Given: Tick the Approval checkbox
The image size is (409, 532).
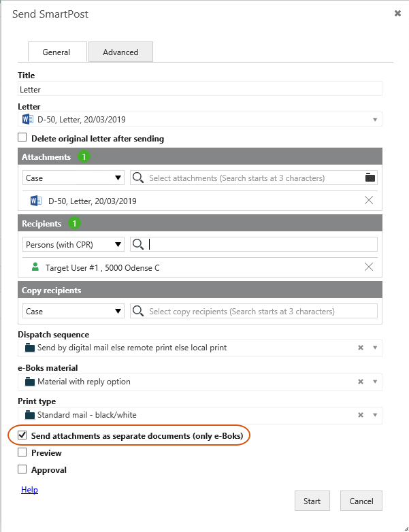Looking at the screenshot, I should (22, 469).
